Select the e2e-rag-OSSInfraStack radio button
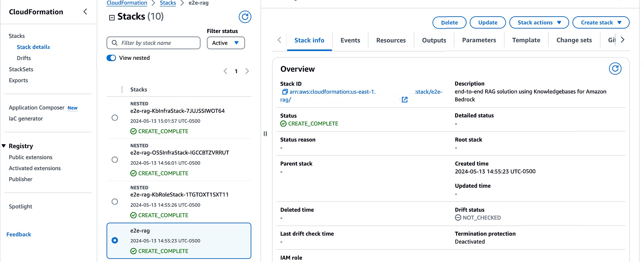This screenshot has width=644, height=262. [115, 160]
